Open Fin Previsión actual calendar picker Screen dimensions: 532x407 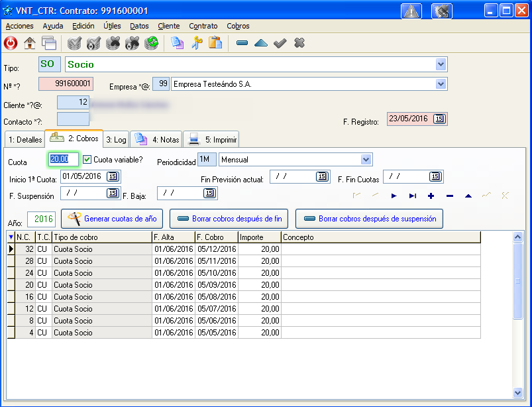322,176
